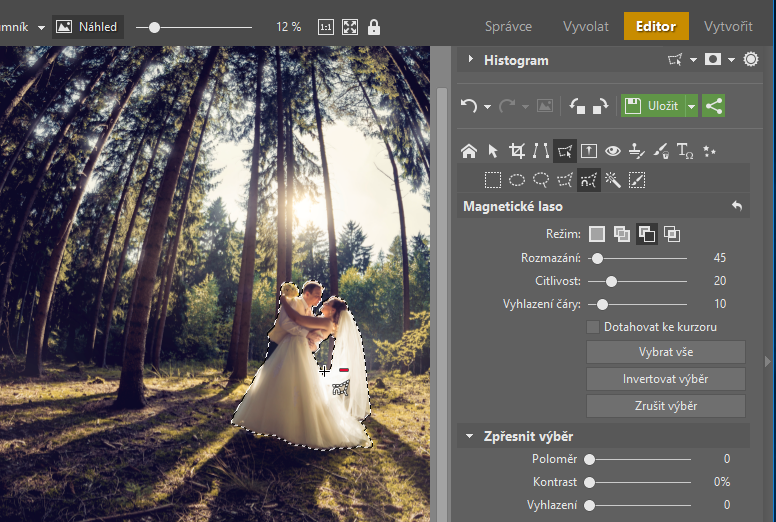Screen dimensions: 776x522
Task: Enable the Dotahovat ke kurzoru checkbox
Action: 593,327
